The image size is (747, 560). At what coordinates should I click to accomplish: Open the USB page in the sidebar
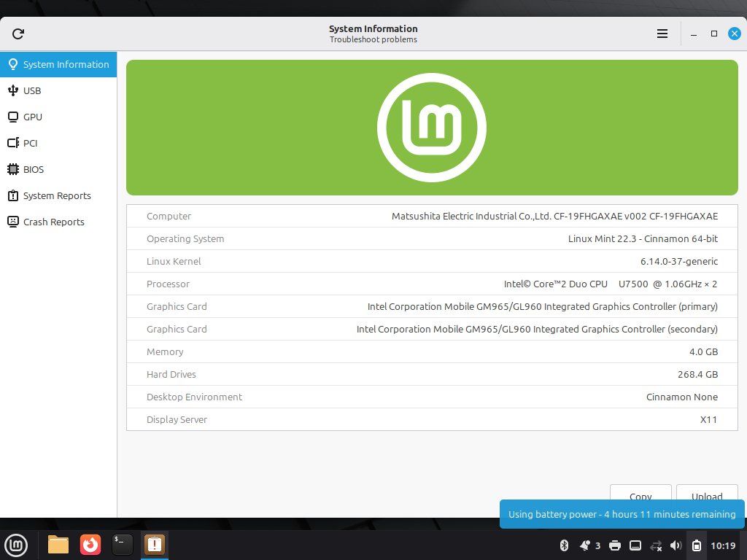point(58,90)
